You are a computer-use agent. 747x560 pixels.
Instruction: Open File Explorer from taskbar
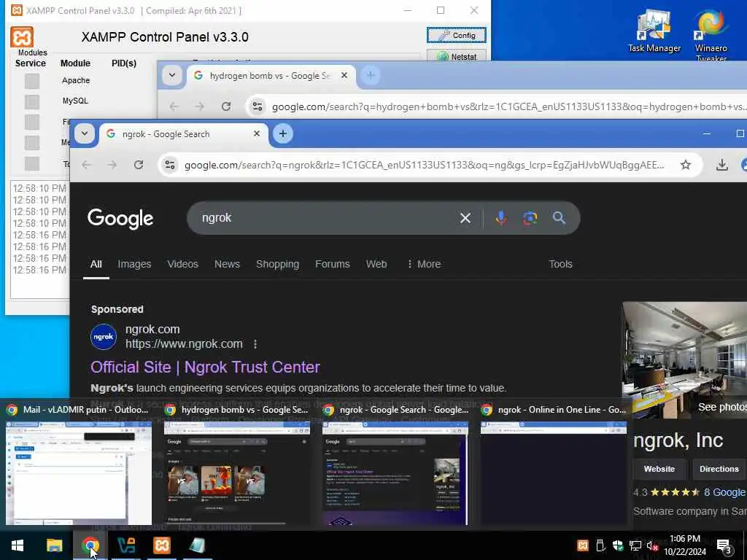pyautogui.click(x=54, y=545)
